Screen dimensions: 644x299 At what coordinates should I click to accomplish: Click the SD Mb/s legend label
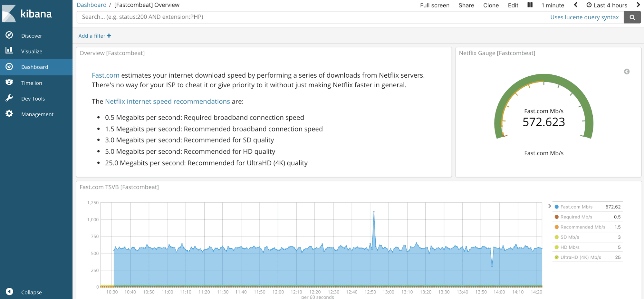point(570,237)
